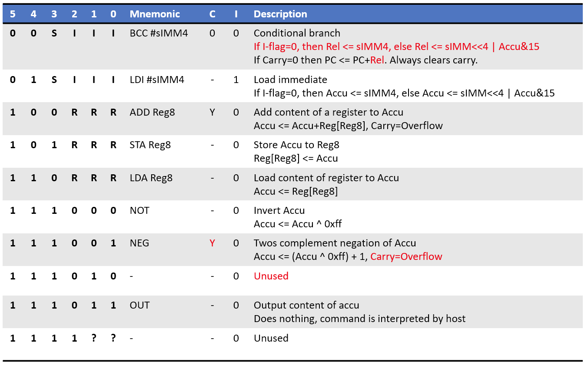Select the BCC #sIMM4 mnemonic cell

click(159, 33)
